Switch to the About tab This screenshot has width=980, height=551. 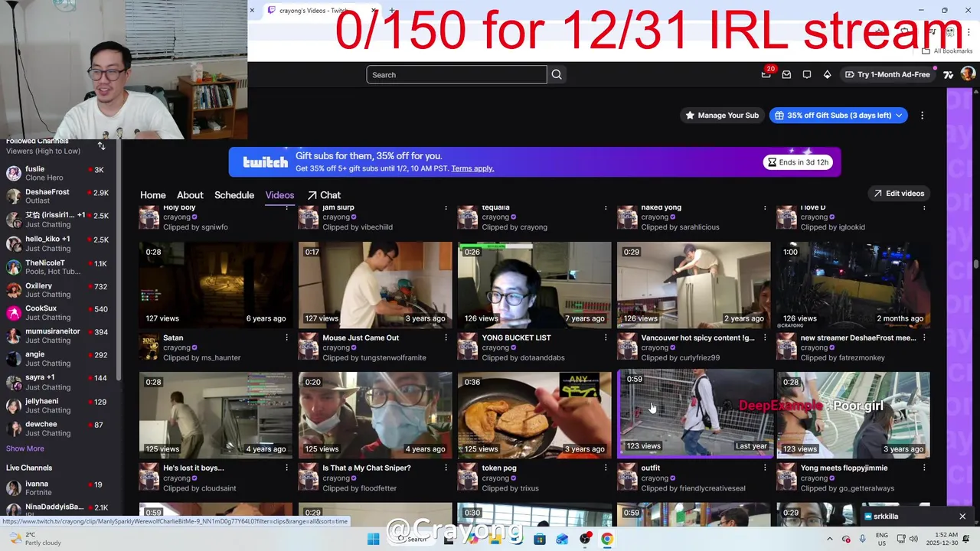click(190, 195)
